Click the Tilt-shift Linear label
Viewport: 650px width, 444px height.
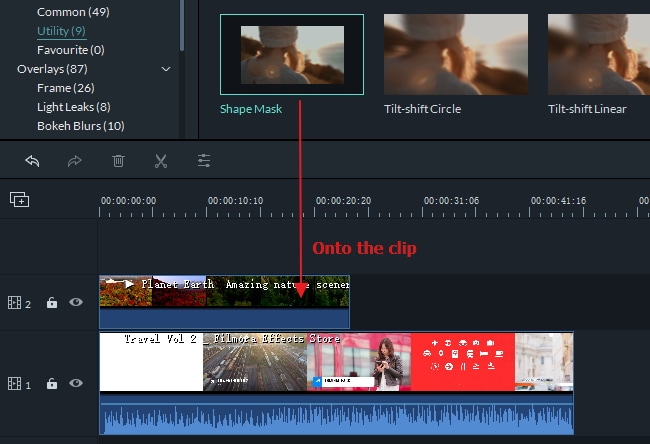click(x=587, y=109)
